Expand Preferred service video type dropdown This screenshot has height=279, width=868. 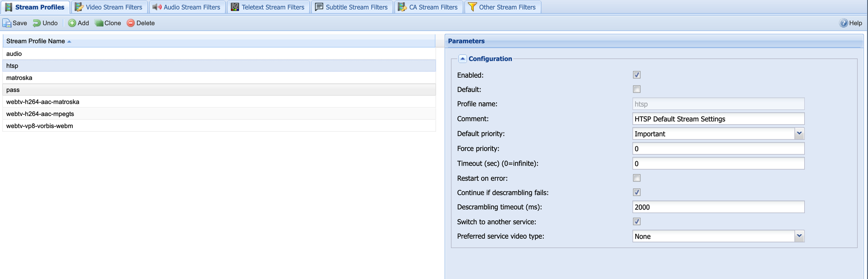coord(799,236)
